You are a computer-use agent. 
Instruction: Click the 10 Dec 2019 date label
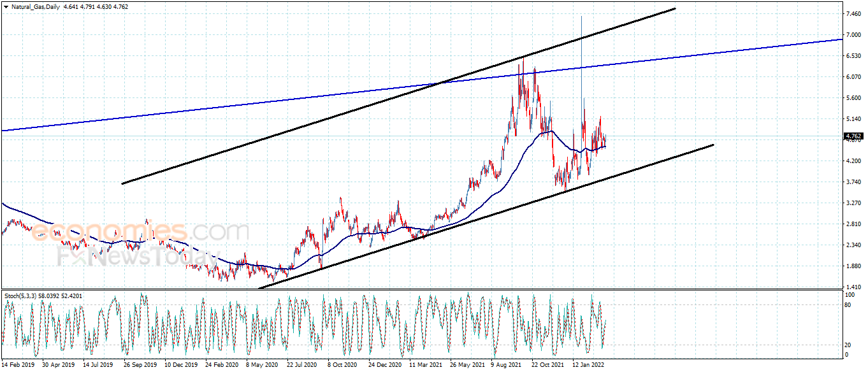[181, 366]
